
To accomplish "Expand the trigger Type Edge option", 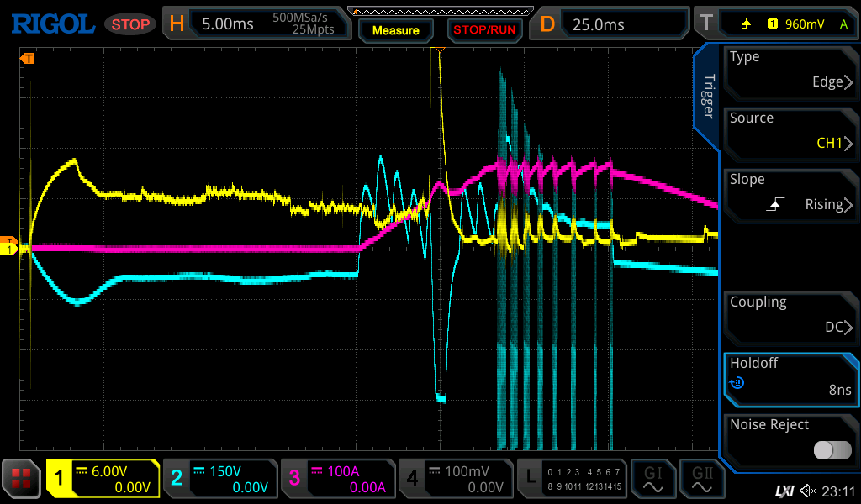I will pyautogui.click(x=790, y=70).
